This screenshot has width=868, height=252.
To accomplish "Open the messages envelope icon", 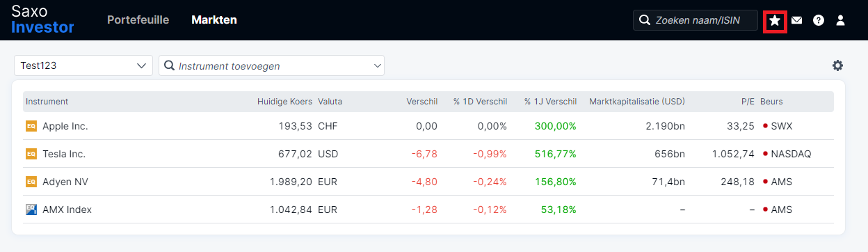I will (x=797, y=21).
